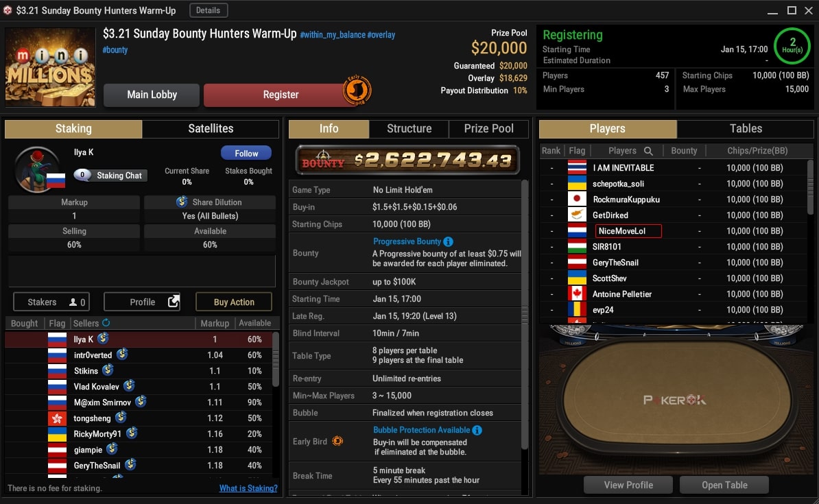819x504 pixels.
Task: Click the Info panel scrollbar
Action: point(525,315)
